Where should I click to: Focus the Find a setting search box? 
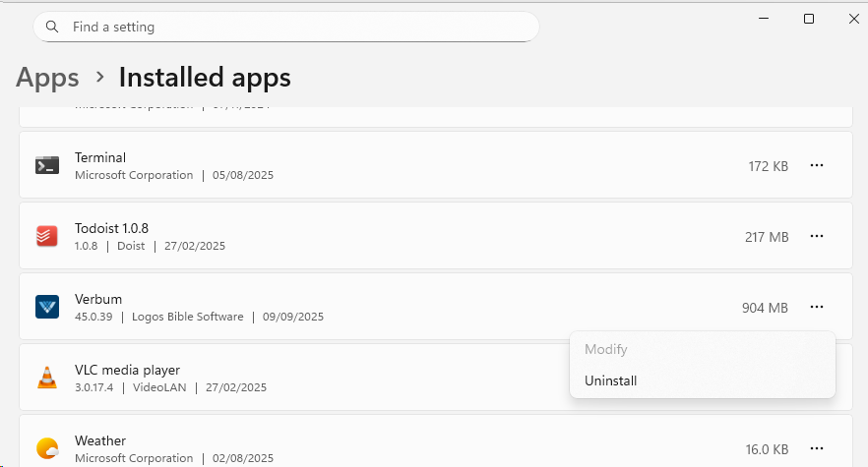[286, 27]
